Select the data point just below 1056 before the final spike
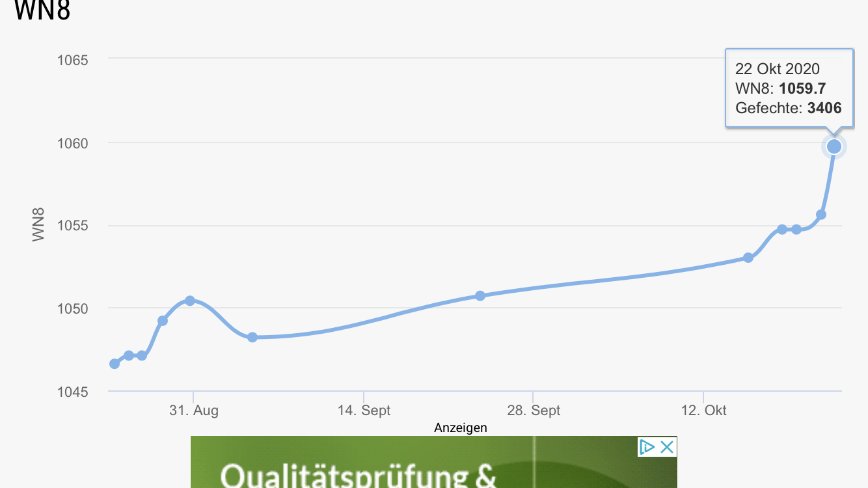 click(x=821, y=215)
